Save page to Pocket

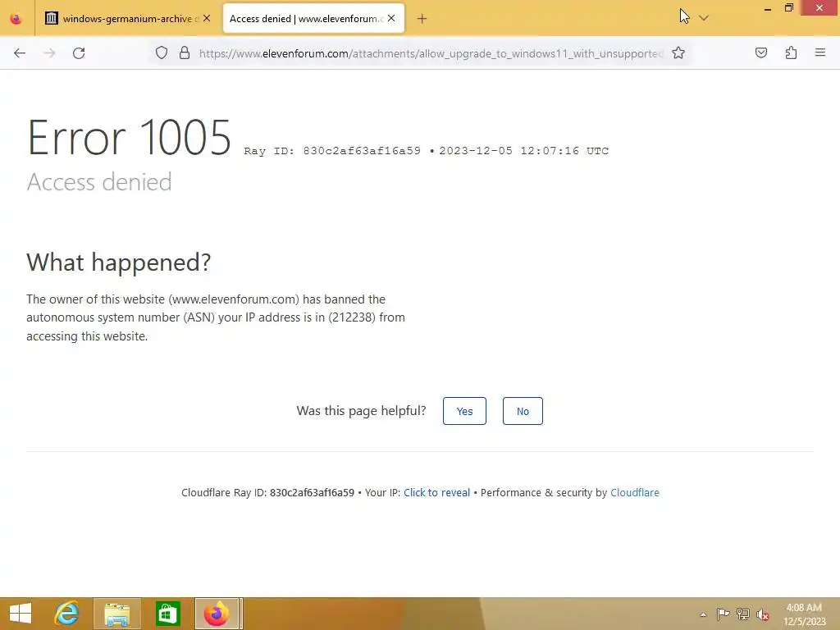(x=760, y=52)
